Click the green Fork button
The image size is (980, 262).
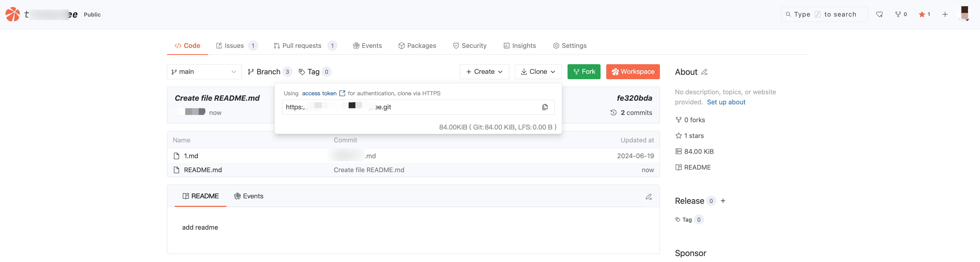click(x=584, y=72)
